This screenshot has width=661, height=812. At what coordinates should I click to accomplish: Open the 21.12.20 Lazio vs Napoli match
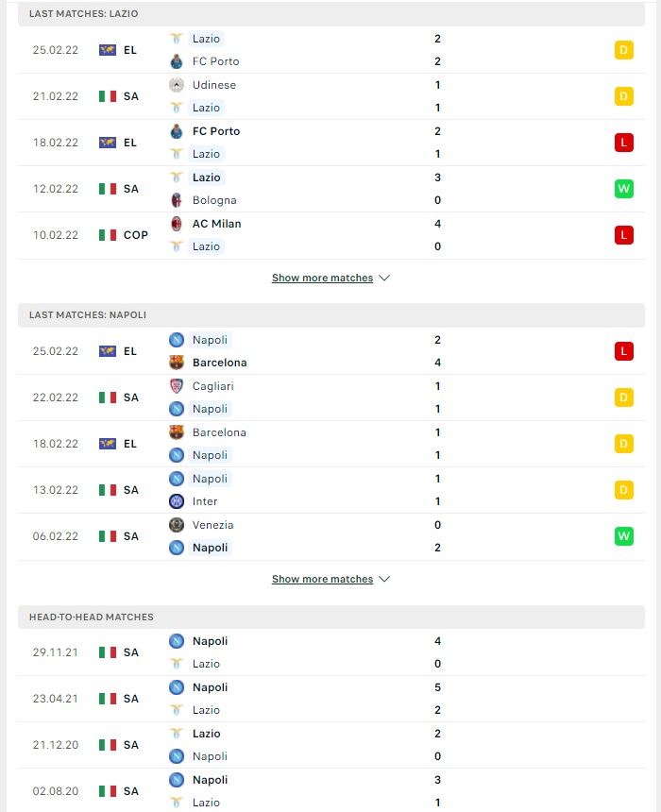tap(331, 745)
